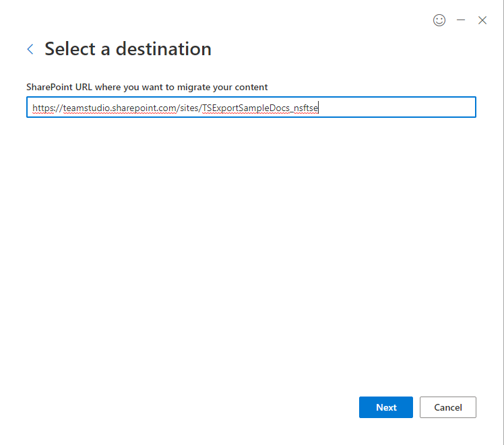Open the smiley face feedback icon
The width and height of the screenshot is (504, 445).
point(439,20)
